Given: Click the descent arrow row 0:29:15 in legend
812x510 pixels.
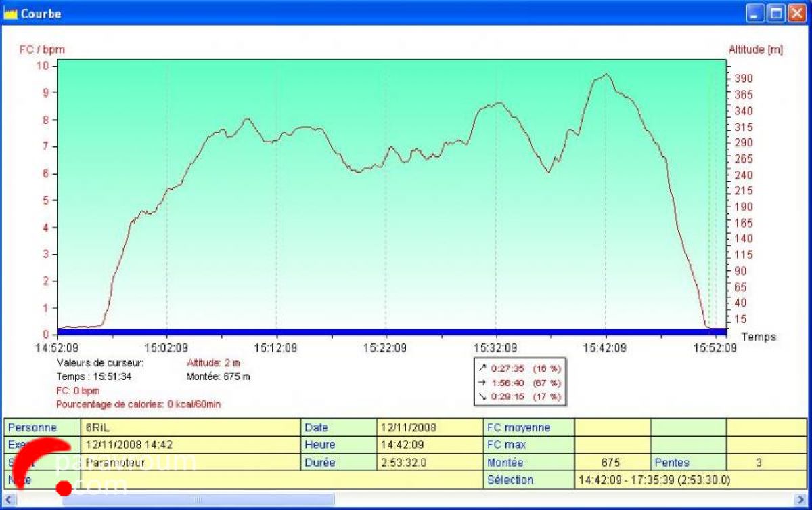Looking at the screenshot, I should (x=519, y=396).
